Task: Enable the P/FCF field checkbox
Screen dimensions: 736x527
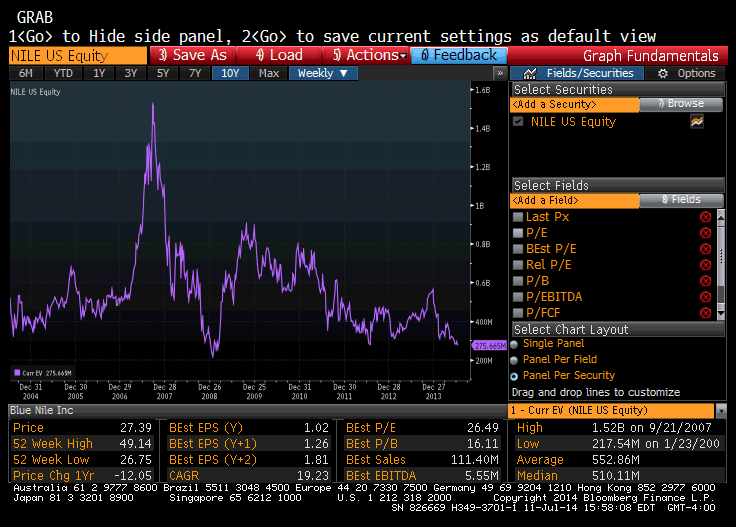Action: (518, 313)
